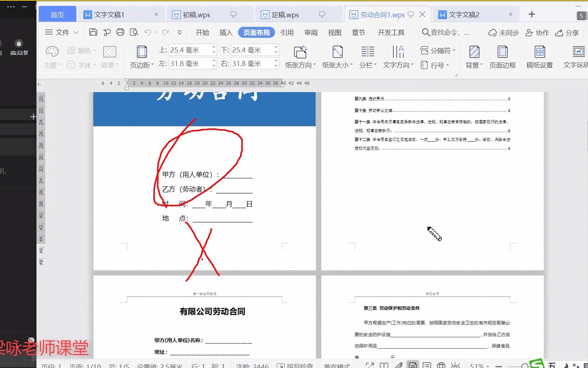Screen dimensions: 588x368
Task: Toggle full screen view in status bar
Action: tap(370, 365)
